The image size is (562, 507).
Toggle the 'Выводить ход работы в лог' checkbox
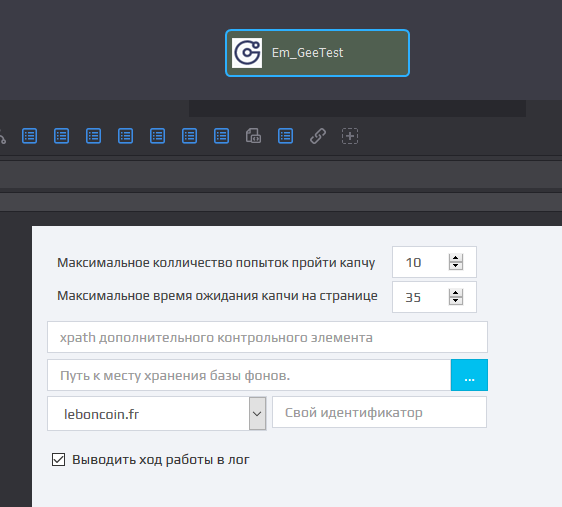pos(58,459)
